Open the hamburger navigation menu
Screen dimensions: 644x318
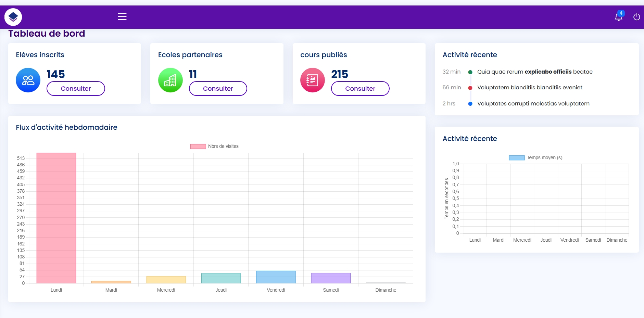pyautogui.click(x=122, y=16)
